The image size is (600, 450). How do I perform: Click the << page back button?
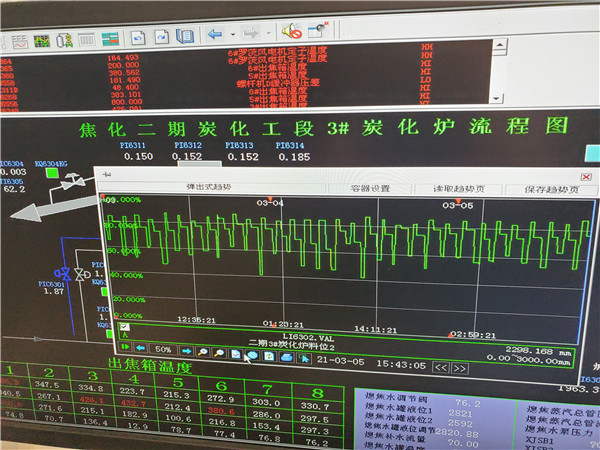click(x=441, y=367)
